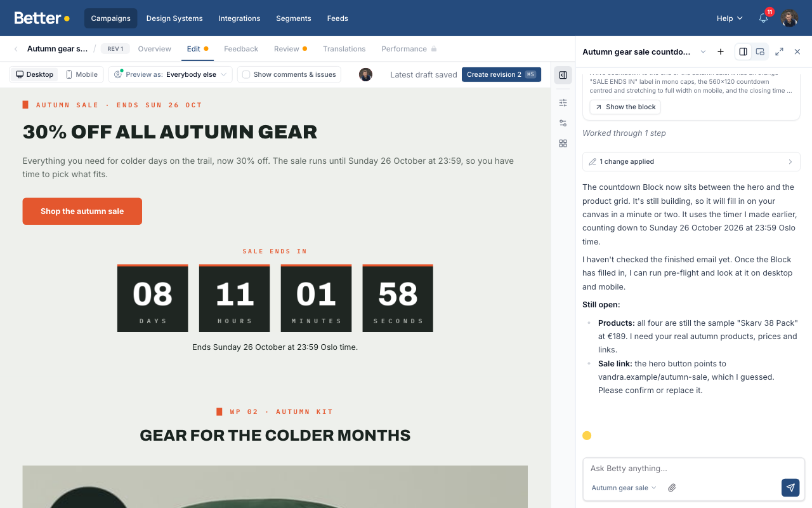812x508 pixels.
Task: Open the user profile avatar menu
Action: click(789, 18)
